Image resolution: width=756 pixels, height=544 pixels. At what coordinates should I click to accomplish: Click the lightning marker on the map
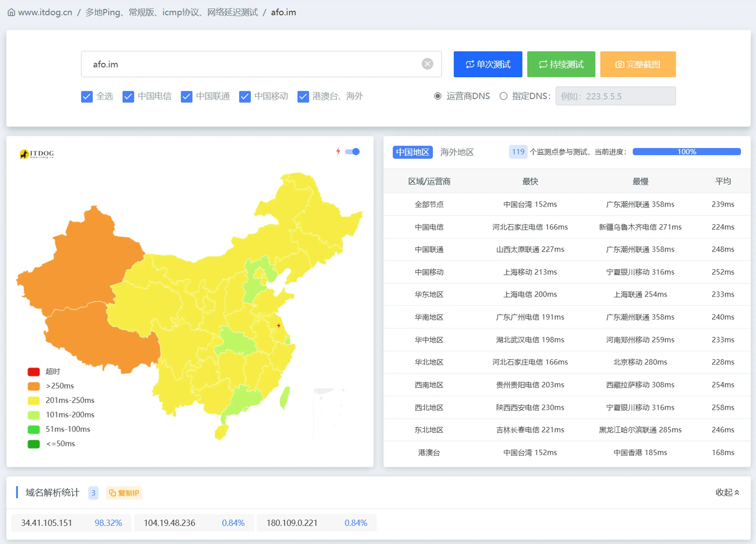pos(279,325)
